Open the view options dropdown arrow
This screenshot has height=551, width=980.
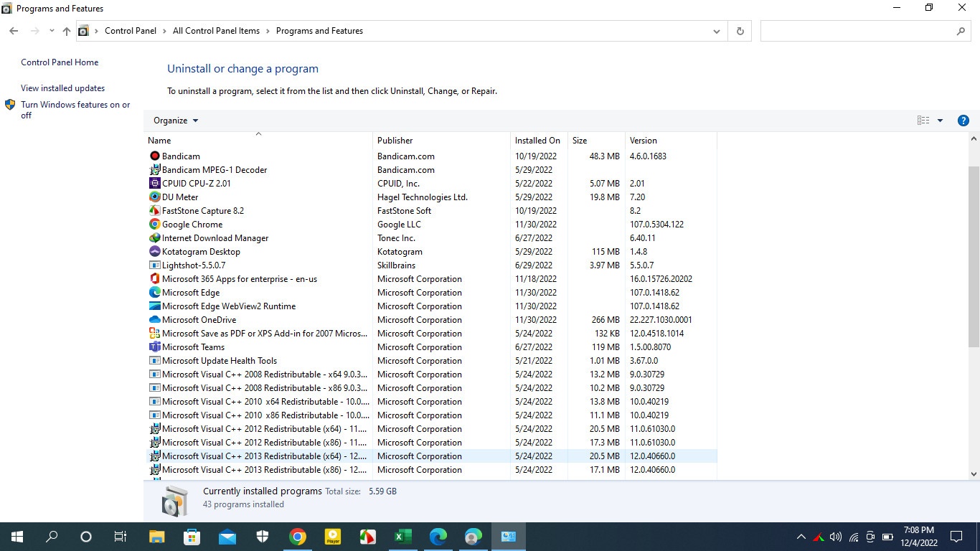click(x=940, y=121)
